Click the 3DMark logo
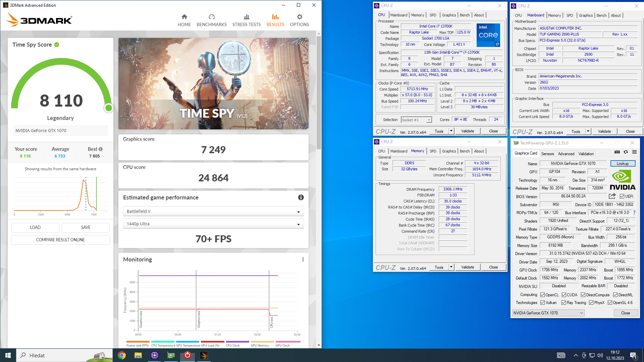Image resolution: width=644 pixels, height=362 pixels. tap(39, 20)
